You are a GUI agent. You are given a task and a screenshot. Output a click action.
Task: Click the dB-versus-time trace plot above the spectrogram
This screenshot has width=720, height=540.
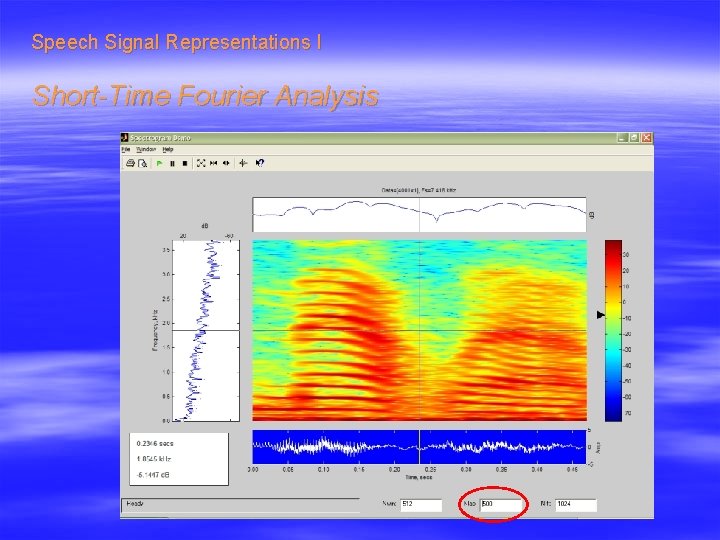click(x=419, y=214)
